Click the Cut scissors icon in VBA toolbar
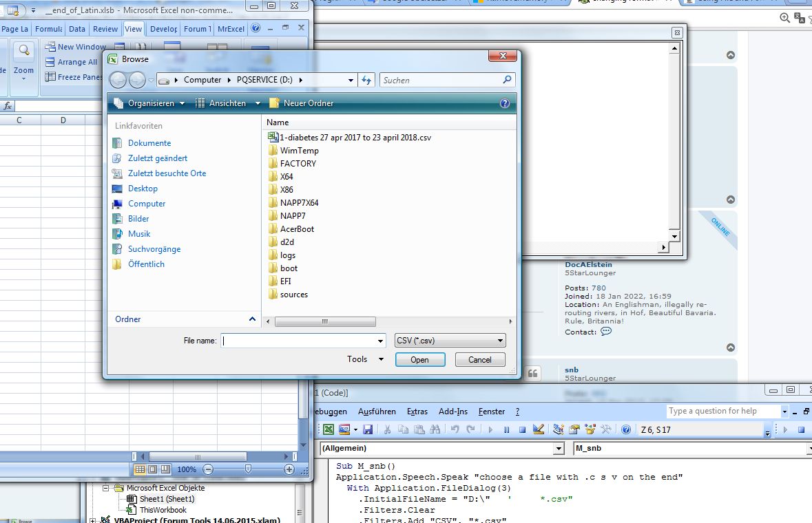The height and width of the screenshot is (523, 812). [x=387, y=429]
